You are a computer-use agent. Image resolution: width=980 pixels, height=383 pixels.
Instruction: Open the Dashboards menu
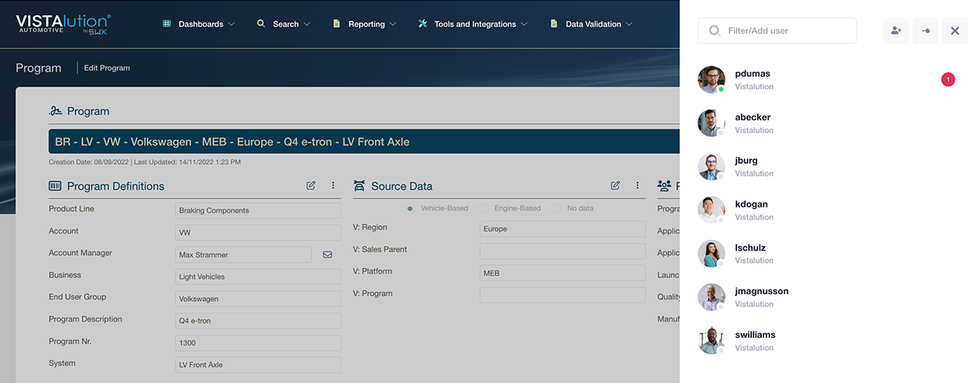point(199,24)
